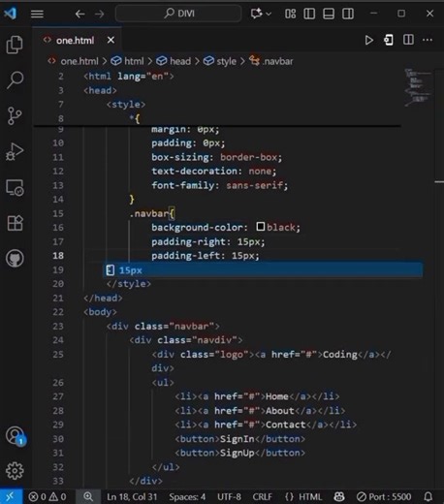
Task: Open the Explorer view in activity bar
Action: (15, 45)
